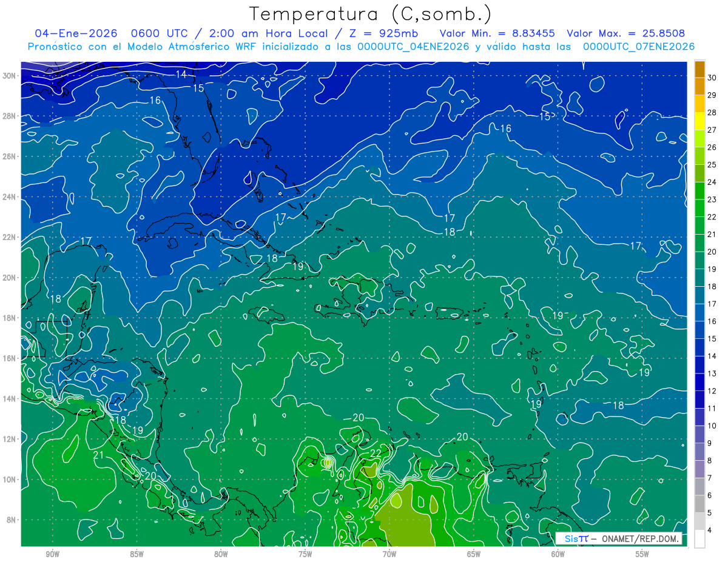The height and width of the screenshot is (562, 728).
Task: Click the "7" value on the color scale
Action: 710,478
